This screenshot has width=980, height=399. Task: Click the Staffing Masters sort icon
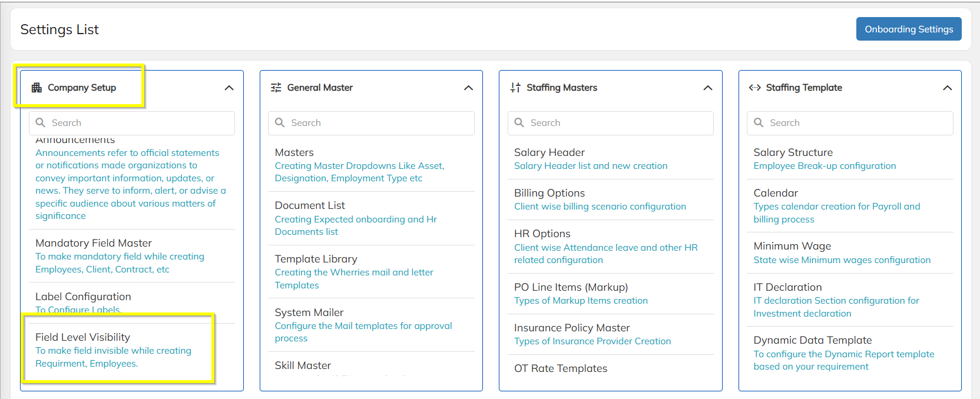(515, 88)
